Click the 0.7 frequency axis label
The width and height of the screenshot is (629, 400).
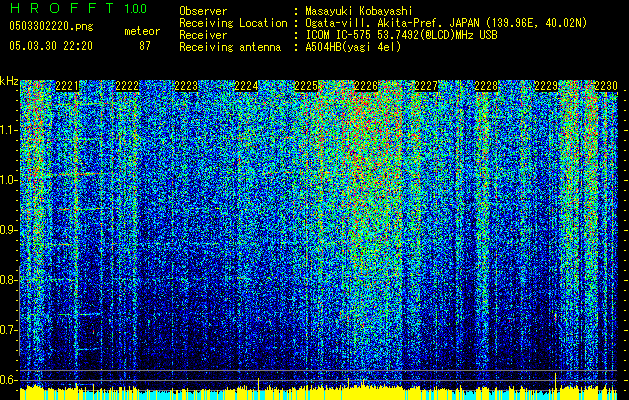click(x=8, y=330)
